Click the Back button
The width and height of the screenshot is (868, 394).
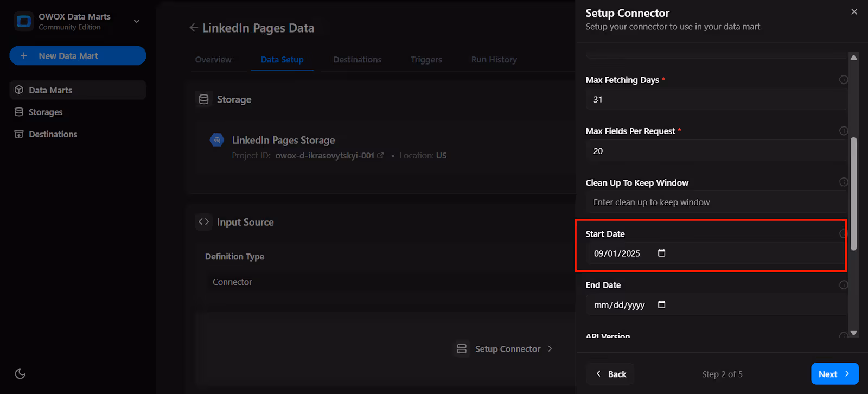(610, 374)
